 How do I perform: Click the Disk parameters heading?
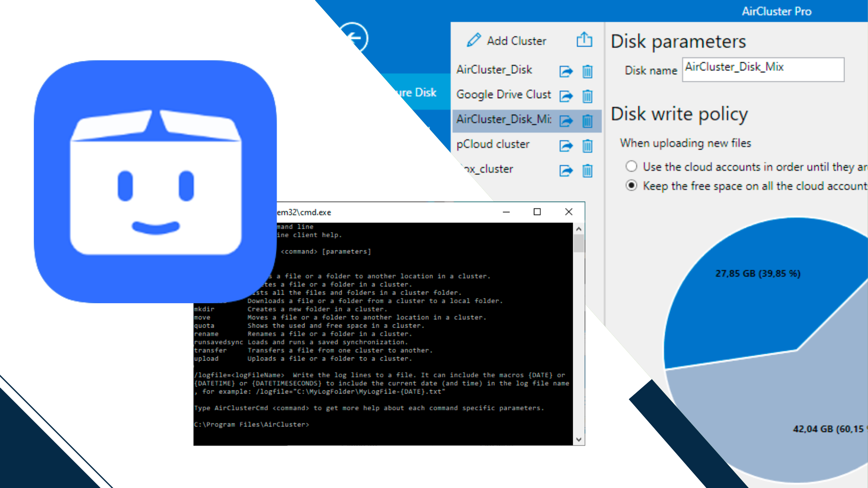pyautogui.click(x=678, y=42)
